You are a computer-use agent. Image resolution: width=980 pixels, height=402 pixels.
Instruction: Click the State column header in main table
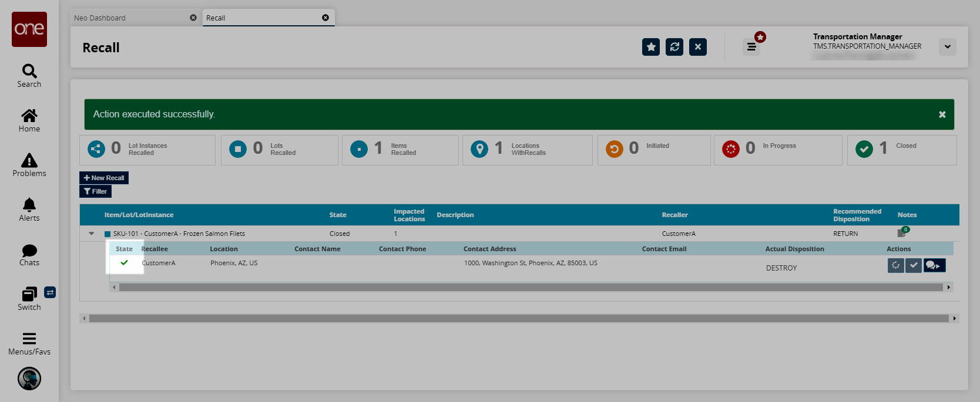[x=338, y=215]
